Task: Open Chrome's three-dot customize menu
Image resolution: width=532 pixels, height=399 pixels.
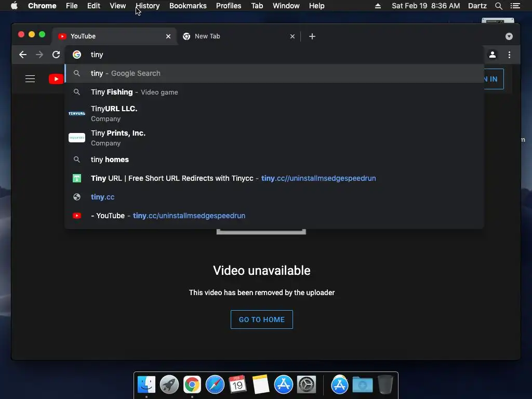Action: [509, 55]
